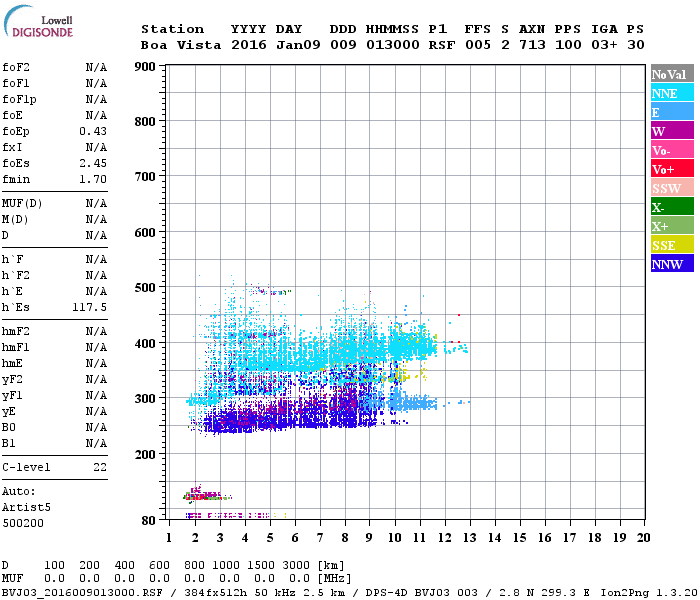The image size is (700, 600).
Task: Click the Artist5 autoscaling label
Action: pos(26,508)
